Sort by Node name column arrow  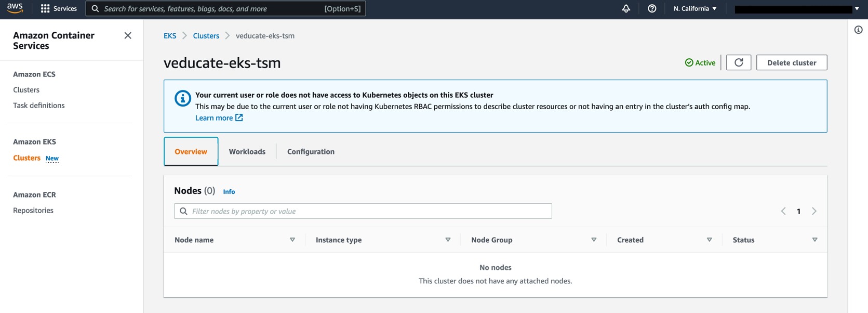tap(292, 240)
